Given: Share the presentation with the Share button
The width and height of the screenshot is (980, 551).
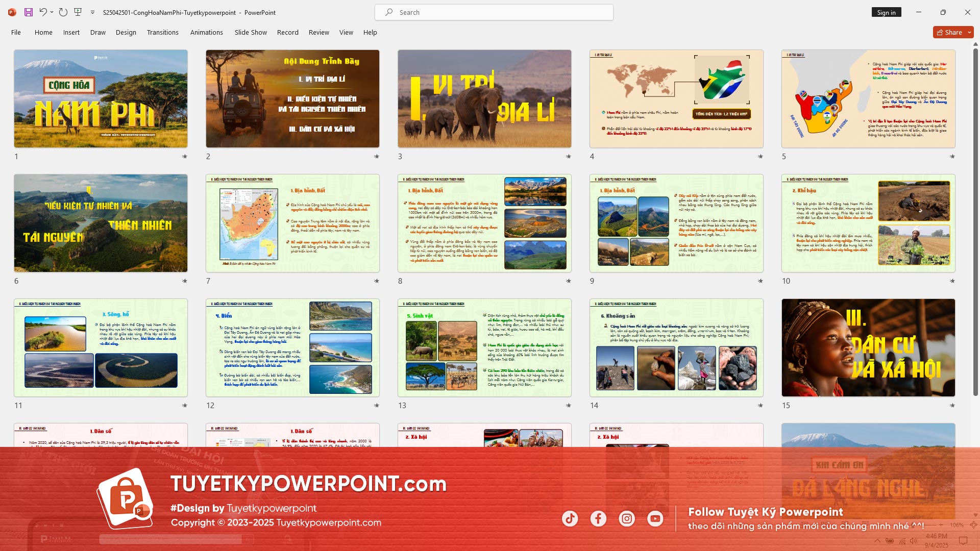Looking at the screenshot, I should [x=951, y=32].
